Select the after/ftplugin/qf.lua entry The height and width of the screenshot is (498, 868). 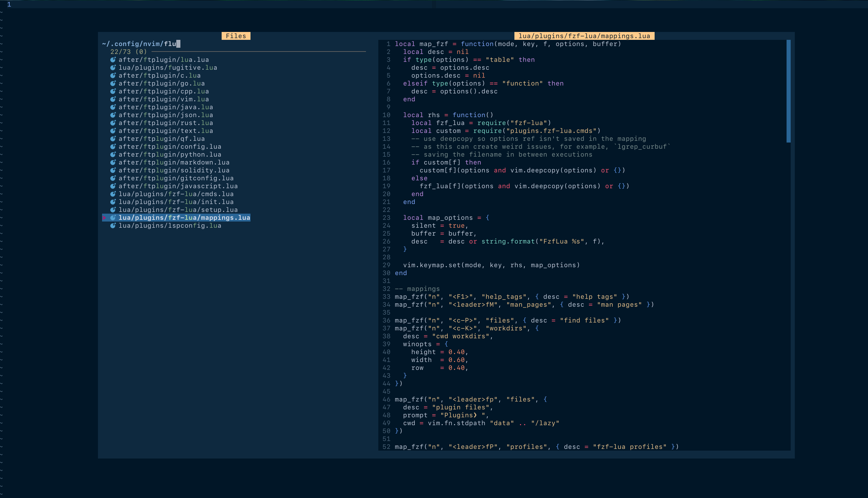[162, 138]
